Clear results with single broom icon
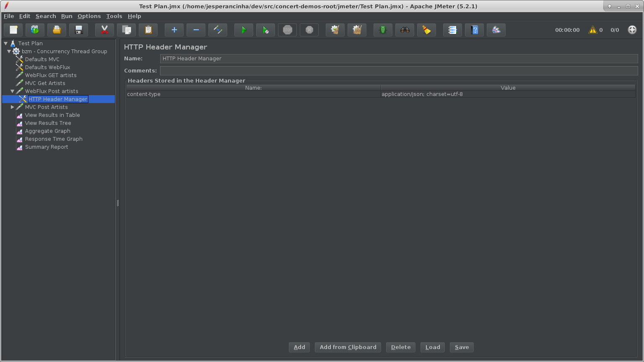 (335, 30)
